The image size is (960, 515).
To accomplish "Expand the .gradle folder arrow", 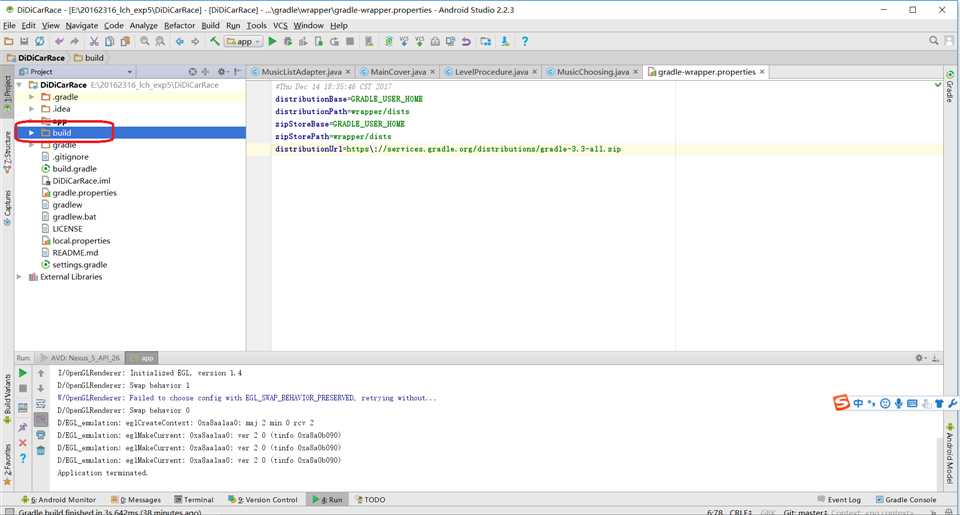I will click(32, 97).
